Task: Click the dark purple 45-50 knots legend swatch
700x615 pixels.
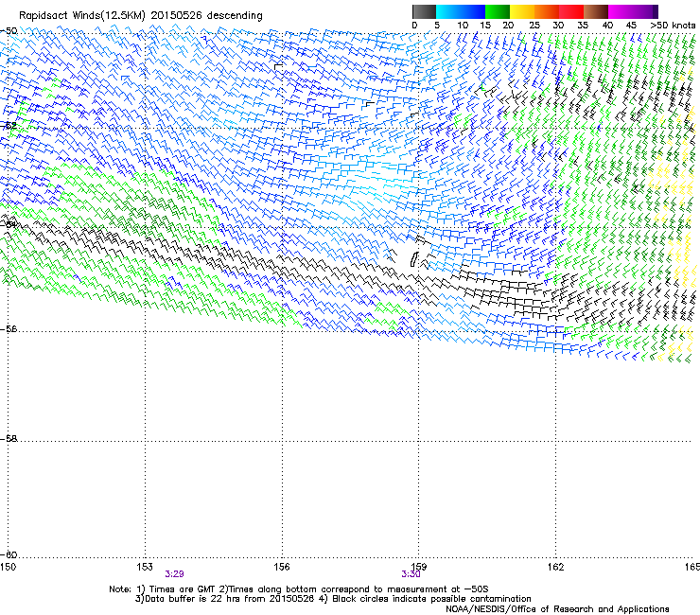Action: tap(645, 11)
